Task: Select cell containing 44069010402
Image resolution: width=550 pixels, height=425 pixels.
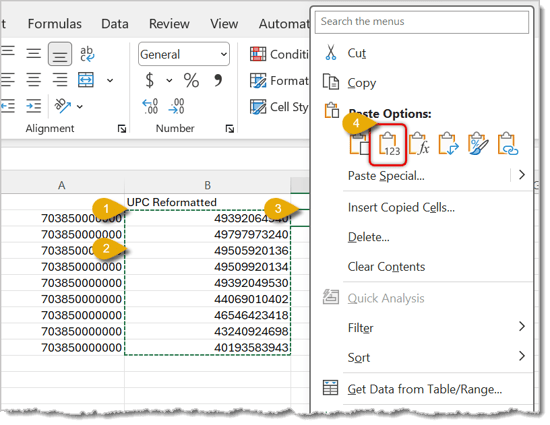Action: coord(208,299)
